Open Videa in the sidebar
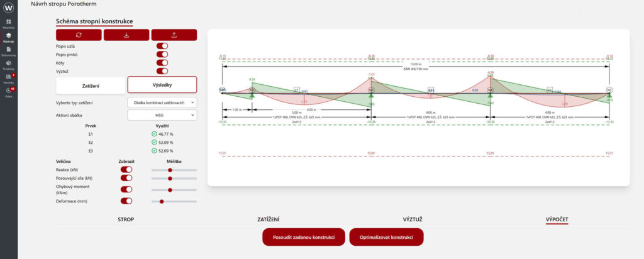This screenshot has height=259, width=644. 9,92
